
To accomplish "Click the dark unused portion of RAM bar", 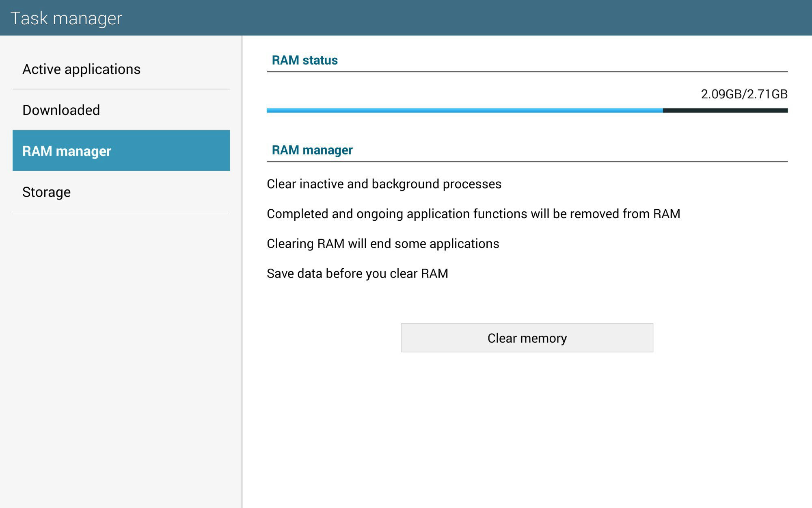I will (x=725, y=111).
